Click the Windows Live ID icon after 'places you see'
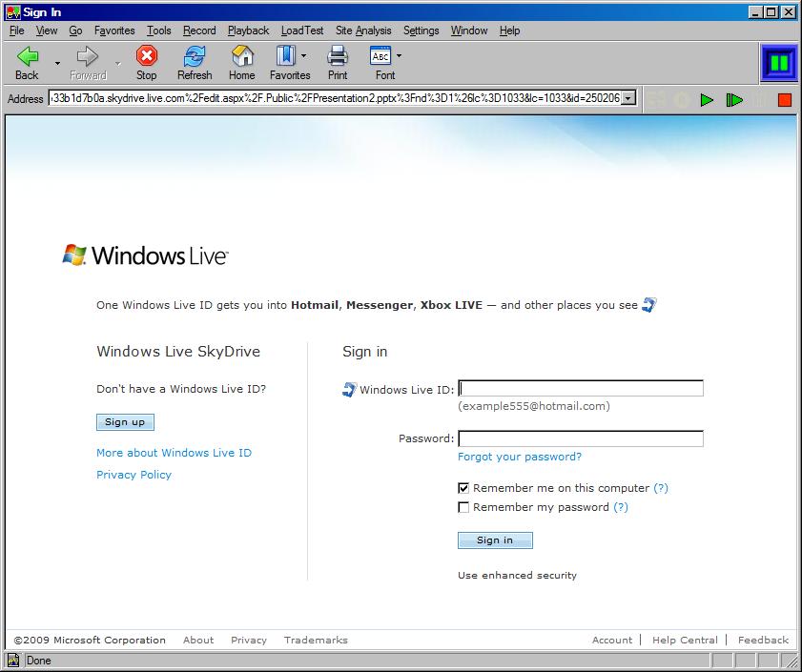The image size is (802, 672). (x=649, y=305)
